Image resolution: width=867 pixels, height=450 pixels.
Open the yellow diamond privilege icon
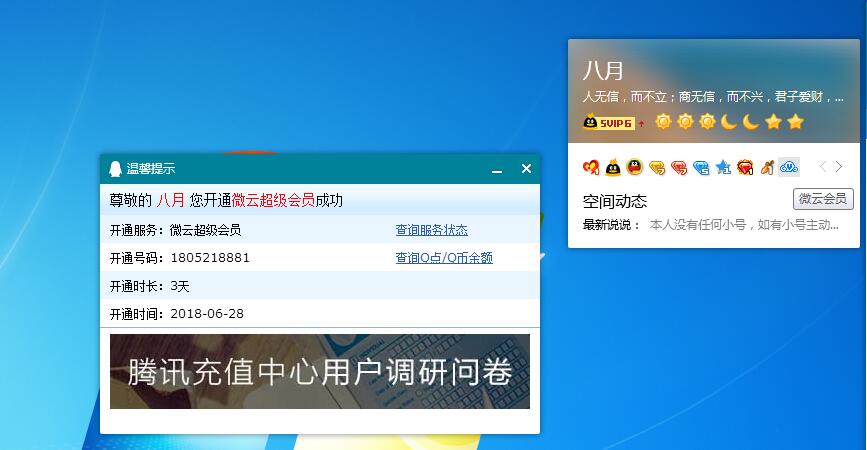[x=657, y=167]
